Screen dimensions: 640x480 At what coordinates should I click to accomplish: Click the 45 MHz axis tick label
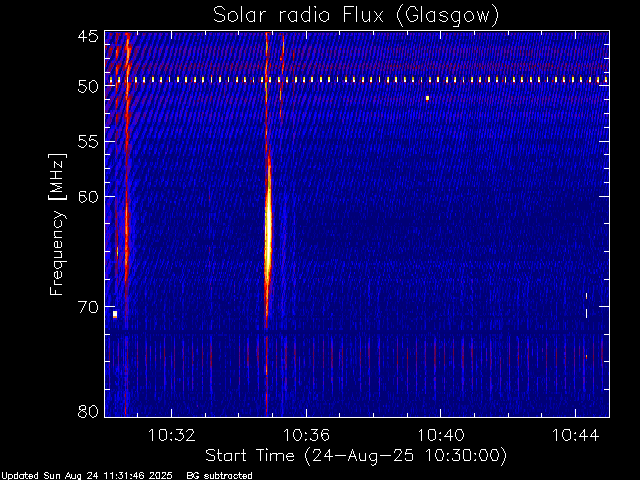(x=88, y=36)
